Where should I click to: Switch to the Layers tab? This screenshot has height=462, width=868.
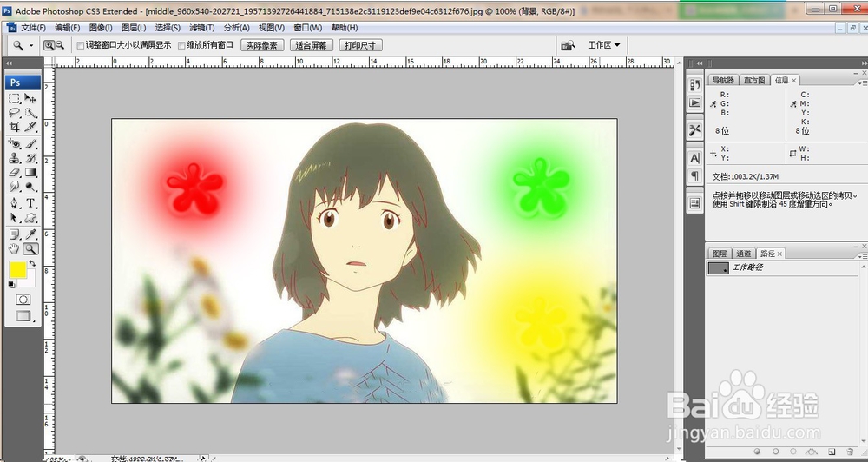coord(720,254)
